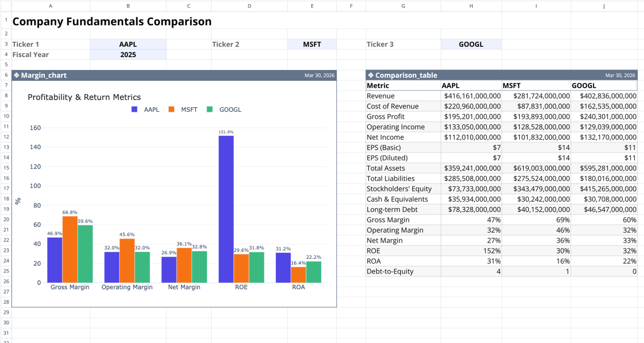Select the Ticker 1 input cell containing AAPL
This screenshot has width=644, height=343.
(x=128, y=44)
